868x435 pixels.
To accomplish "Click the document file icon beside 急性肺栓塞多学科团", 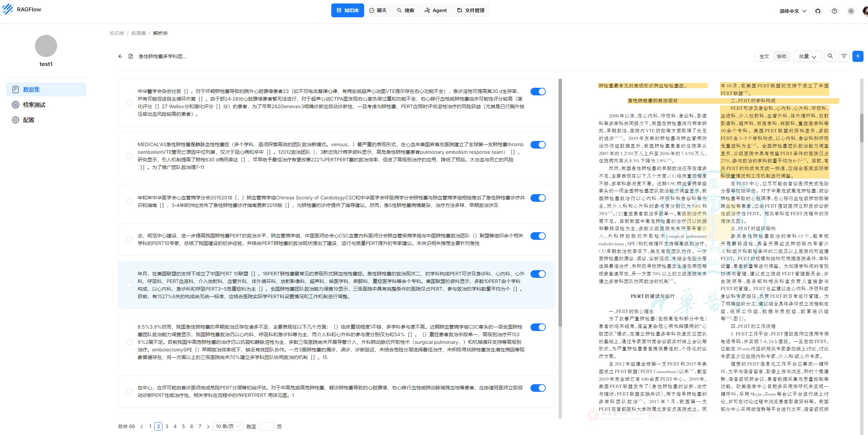I will [x=131, y=56].
